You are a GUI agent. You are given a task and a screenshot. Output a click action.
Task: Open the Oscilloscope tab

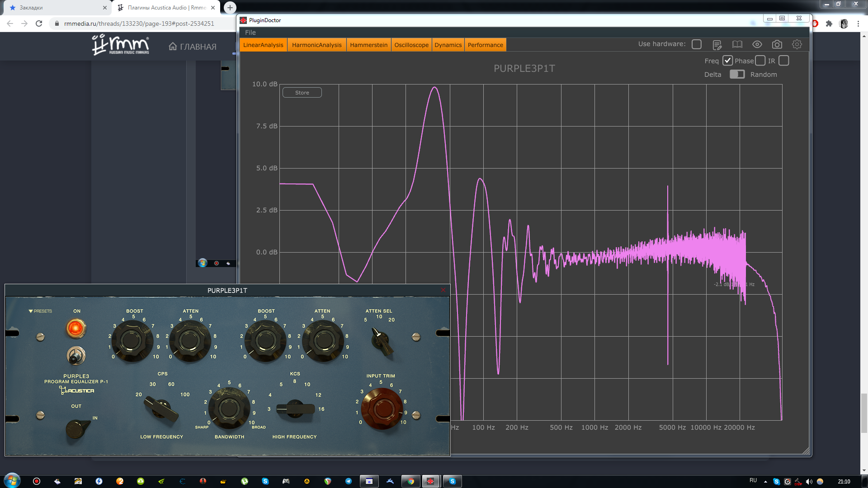(x=411, y=45)
